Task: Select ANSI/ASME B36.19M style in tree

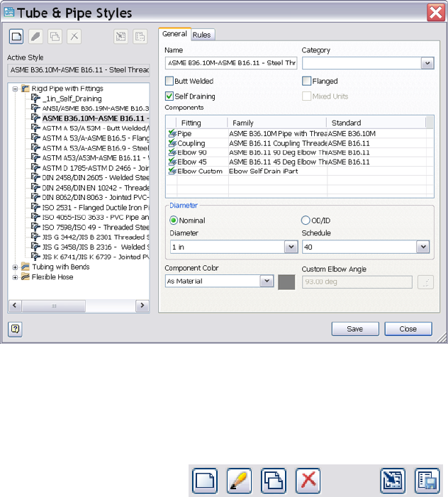Action: (96, 108)
